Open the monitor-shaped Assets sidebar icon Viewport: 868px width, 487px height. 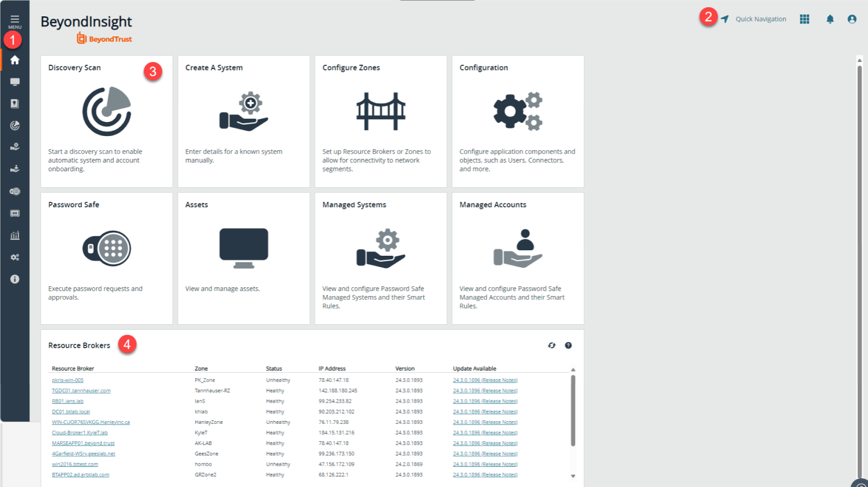tap(15, 82)
